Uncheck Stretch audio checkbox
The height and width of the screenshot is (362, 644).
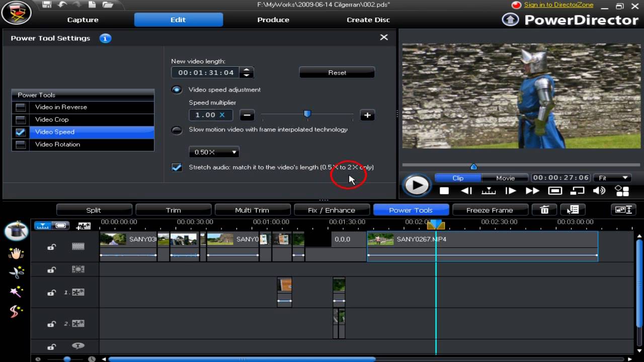coord(177,167)
